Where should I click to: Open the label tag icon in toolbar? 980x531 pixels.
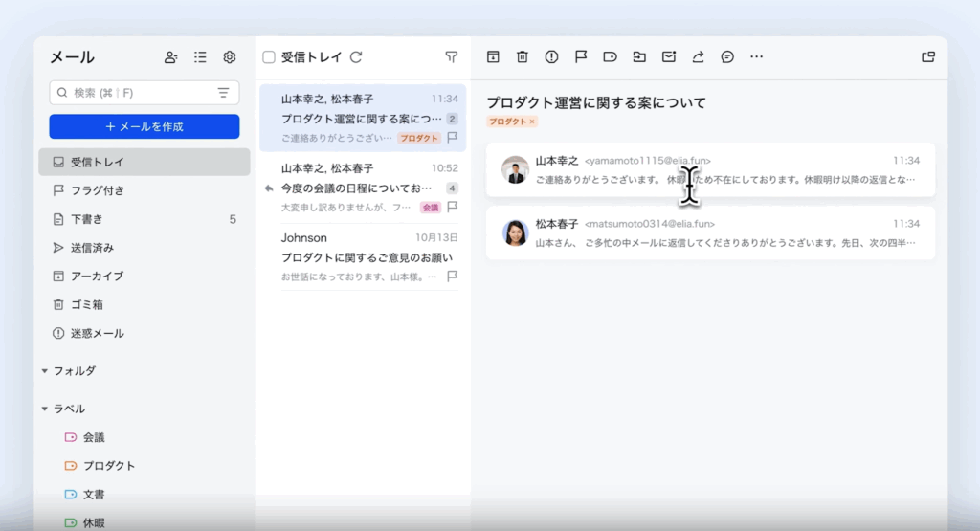[x=610, y=57]
